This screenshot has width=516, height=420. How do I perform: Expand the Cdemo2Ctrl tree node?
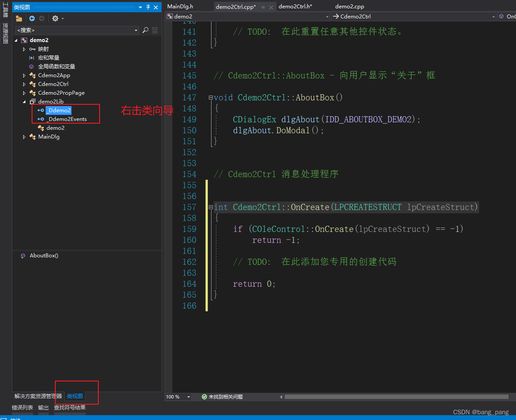click(24, 84)
